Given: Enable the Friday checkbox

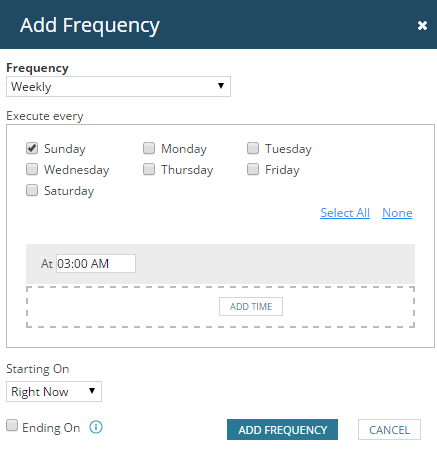Looking at the screenshot, I should [253, 169].
